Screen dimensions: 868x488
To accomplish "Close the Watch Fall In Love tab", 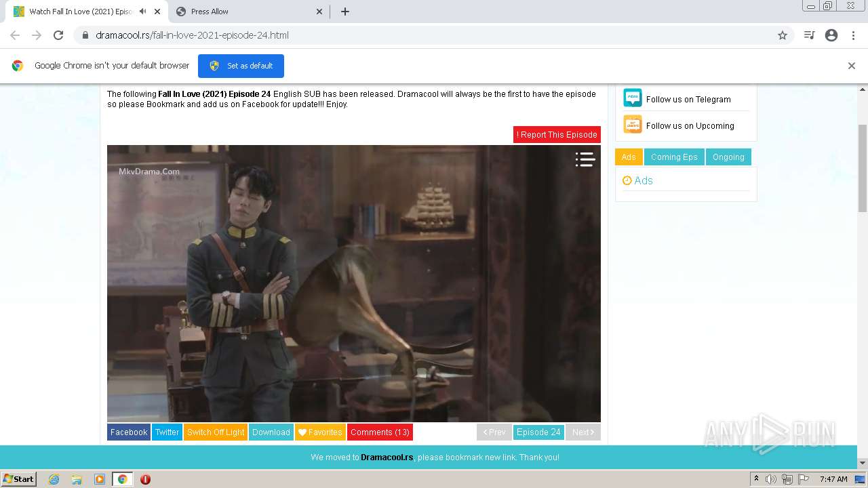I will [157, 12].
